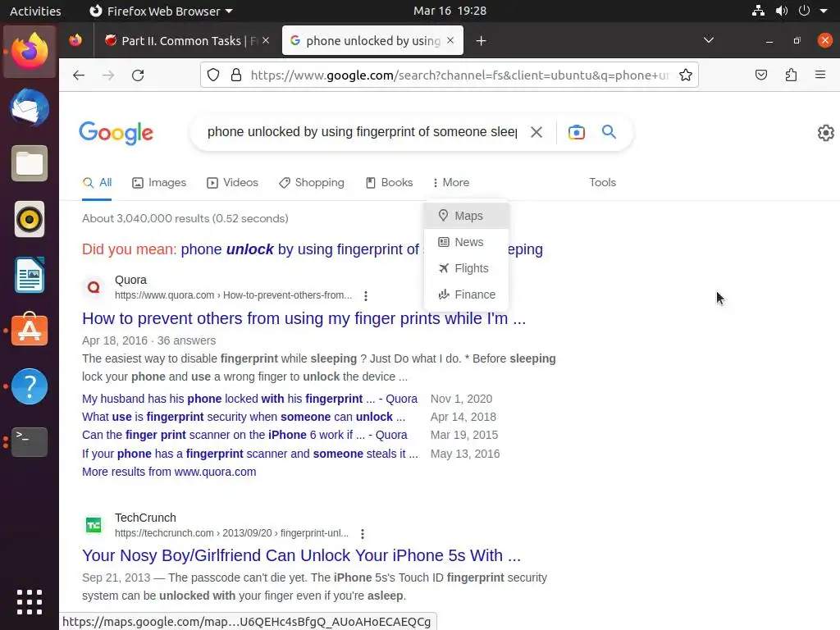Open LibreOffice Writer from dock
840x630 pixels.
click(30, 275)
